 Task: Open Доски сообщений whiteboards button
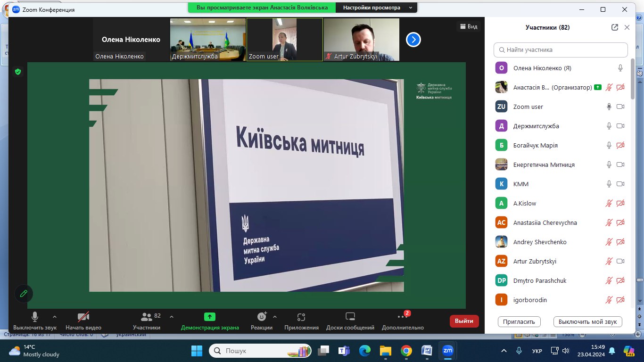(350, 321)
